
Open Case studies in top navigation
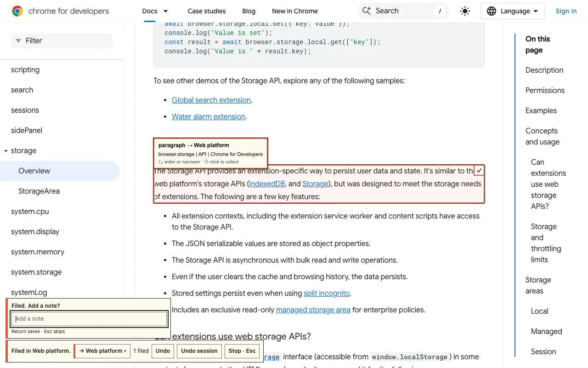point(207,11)
